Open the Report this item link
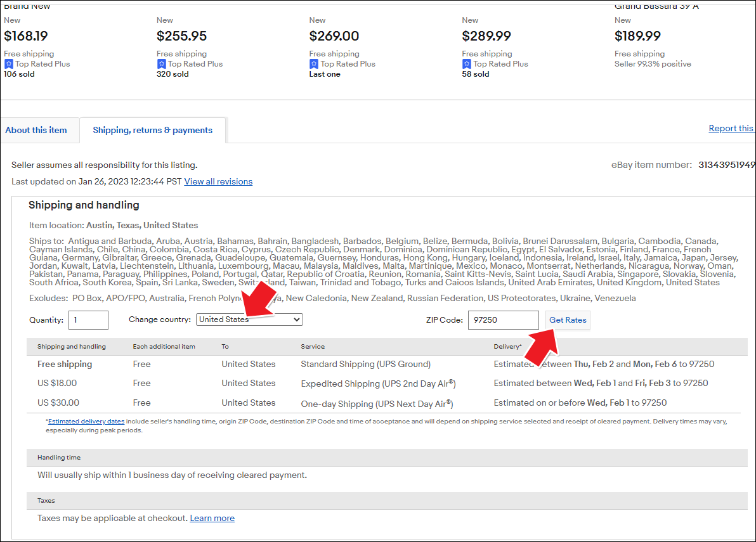This screenshot has width=756, height=542. click(731, 128)
